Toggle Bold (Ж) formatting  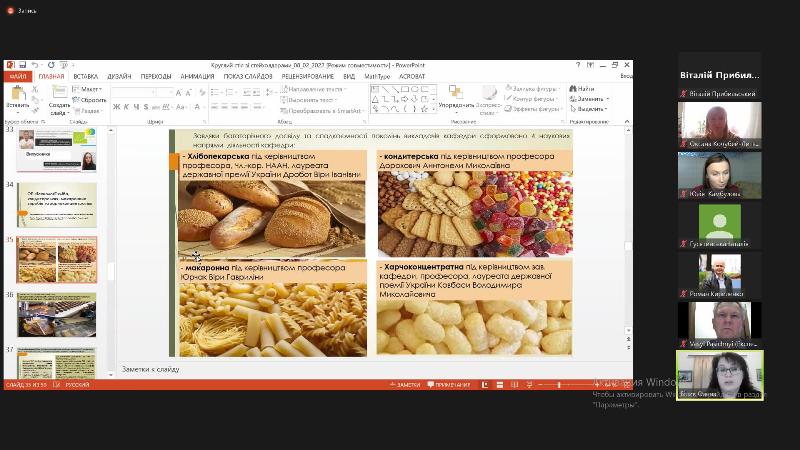coord(116,107)
